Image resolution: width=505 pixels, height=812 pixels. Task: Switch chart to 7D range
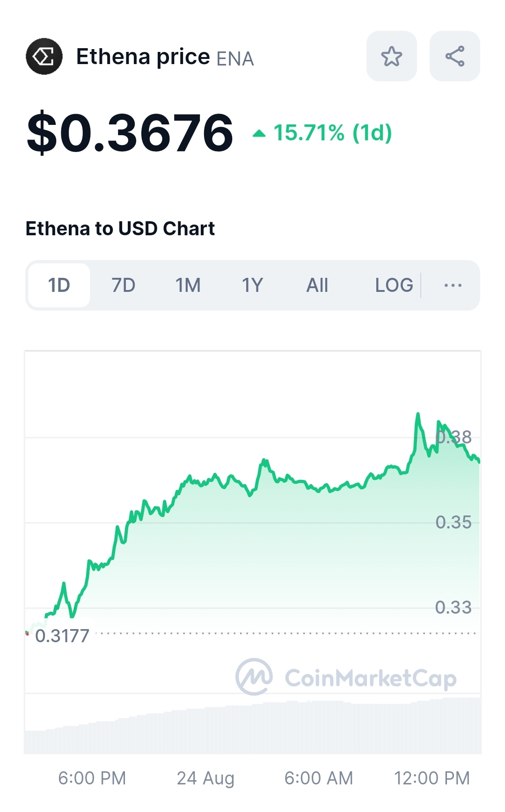124,285
